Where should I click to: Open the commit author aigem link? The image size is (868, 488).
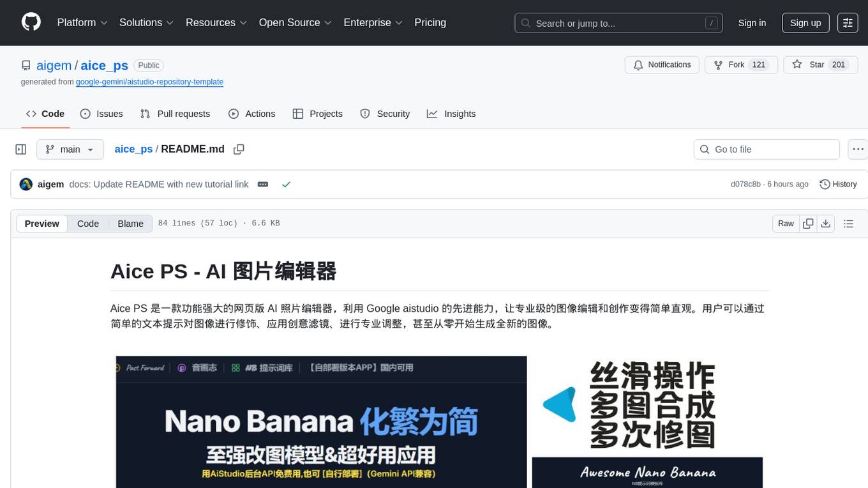click(x=51, y=184)
